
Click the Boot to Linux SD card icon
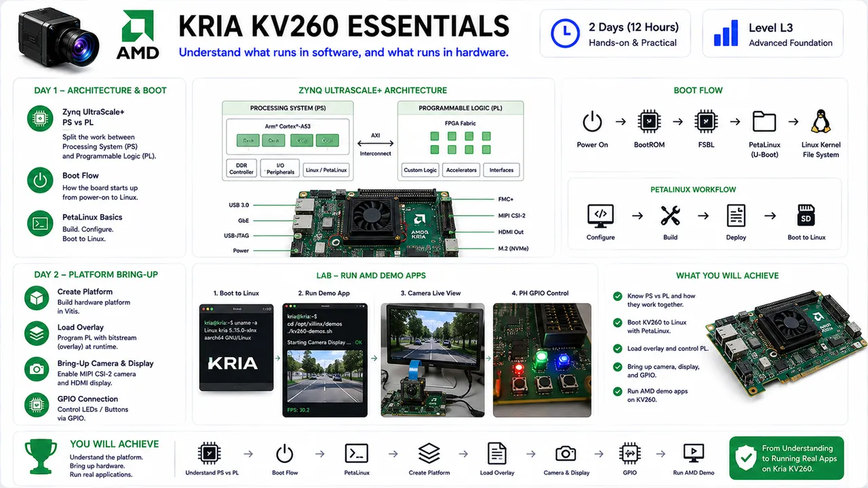click(x=806, y=216)
